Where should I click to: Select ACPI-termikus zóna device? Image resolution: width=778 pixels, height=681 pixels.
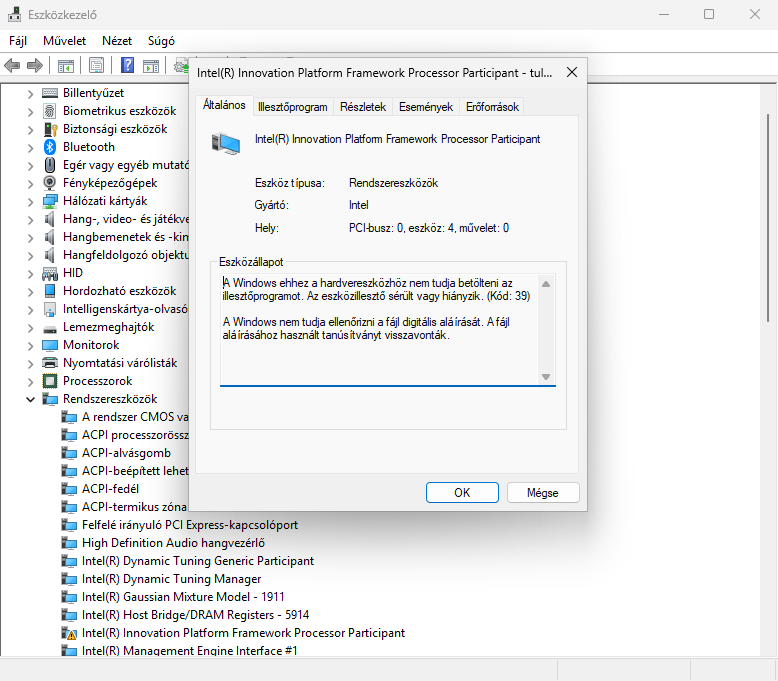(134, 507)
